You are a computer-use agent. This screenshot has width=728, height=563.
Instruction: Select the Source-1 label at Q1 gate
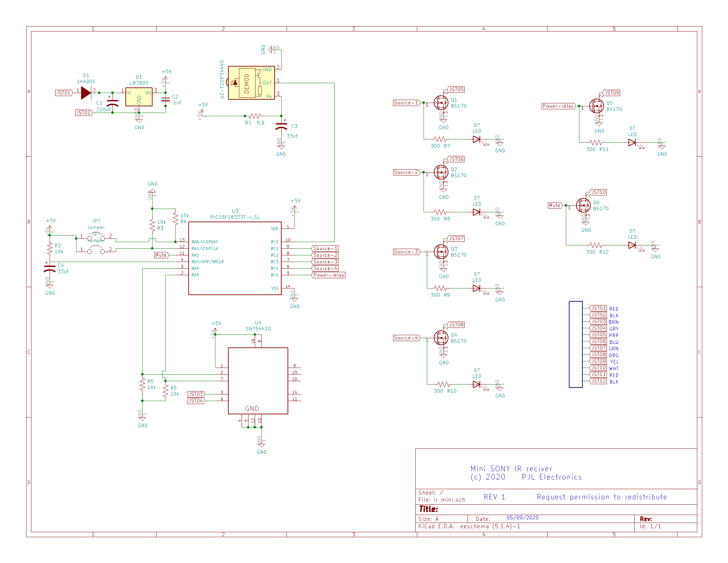tap(406, 103)
